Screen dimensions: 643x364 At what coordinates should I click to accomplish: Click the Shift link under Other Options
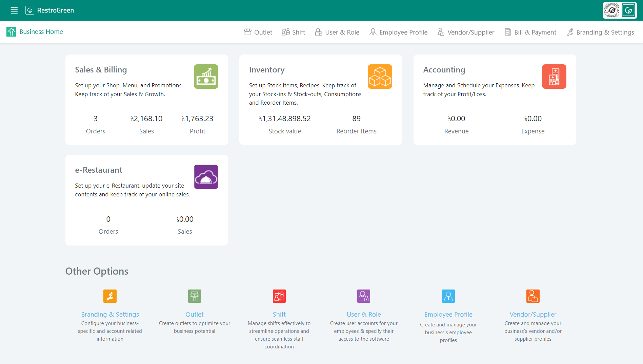pyautogui.click(x=279, y=314)
